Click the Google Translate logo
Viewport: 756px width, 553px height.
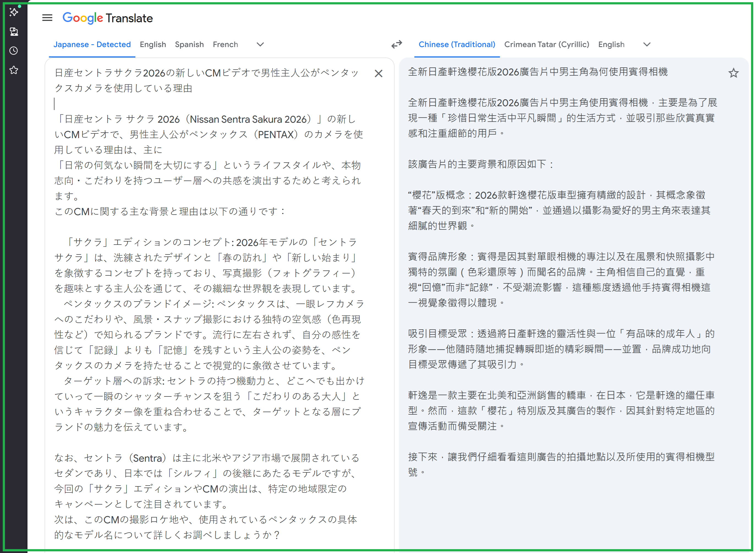(107, 18)
